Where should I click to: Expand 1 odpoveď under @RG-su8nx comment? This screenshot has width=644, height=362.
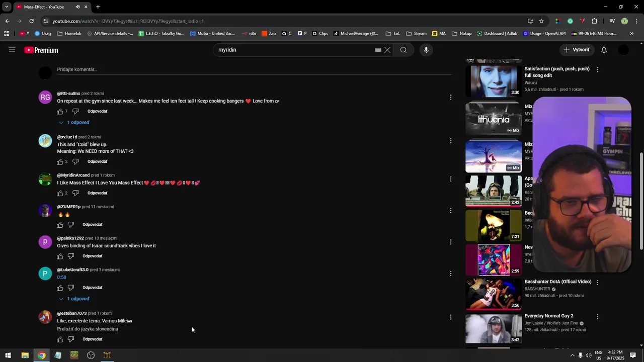tap(74, 123)
